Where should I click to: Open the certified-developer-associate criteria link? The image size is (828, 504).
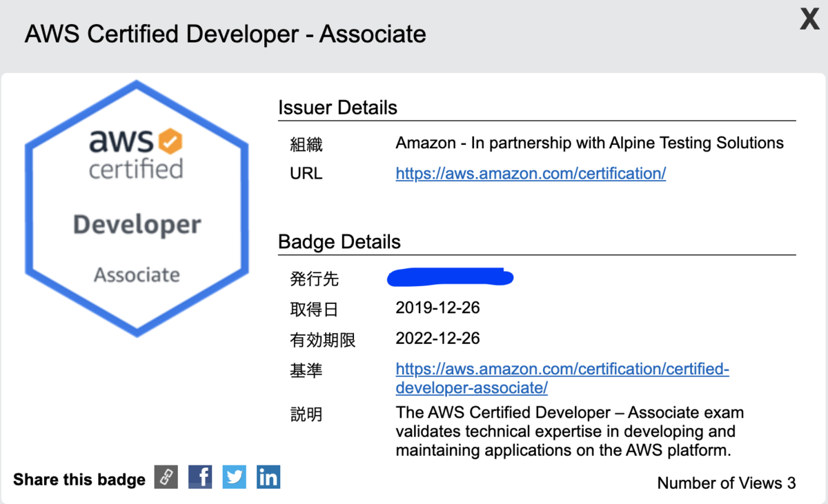coord(562,379)
